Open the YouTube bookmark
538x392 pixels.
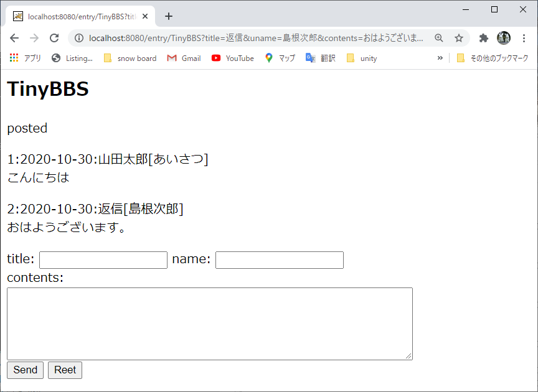point(232,58)
